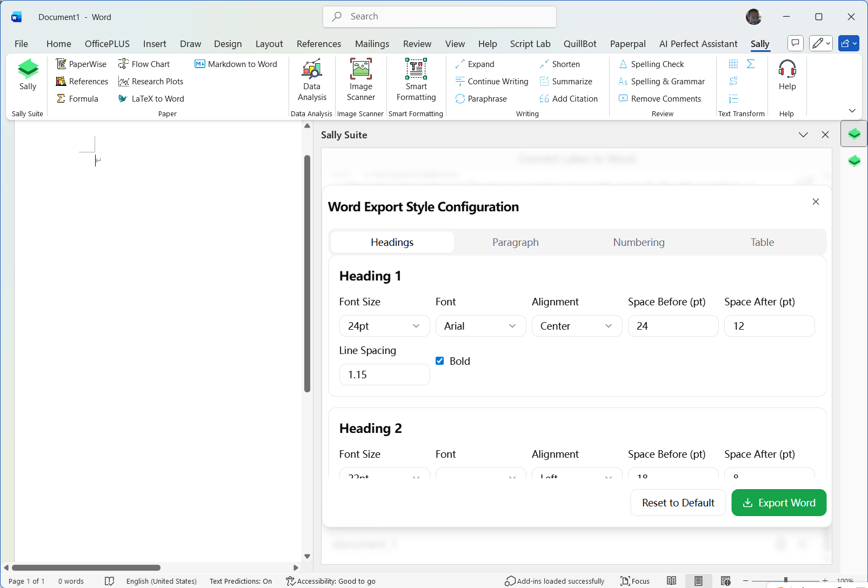Image resolution: width=868 pixels, height=588 pixels.
Task: Open Research Plots tool
Action: (151, 81)
